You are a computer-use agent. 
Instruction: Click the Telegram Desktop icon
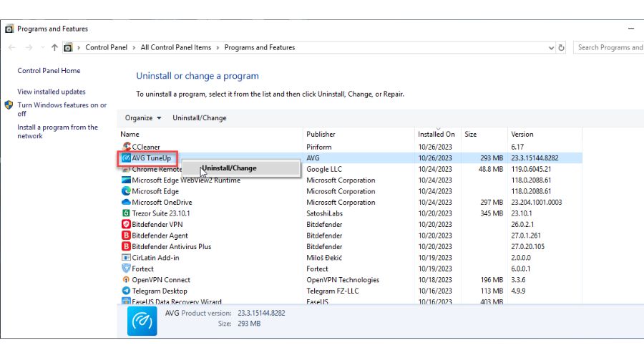click(x=126, y=291)
